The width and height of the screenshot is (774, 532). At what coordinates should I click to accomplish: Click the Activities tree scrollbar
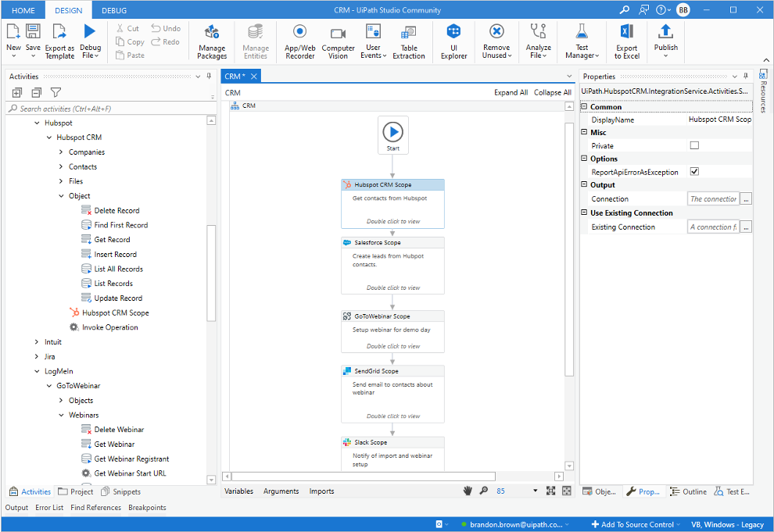[x=211, y=273]
